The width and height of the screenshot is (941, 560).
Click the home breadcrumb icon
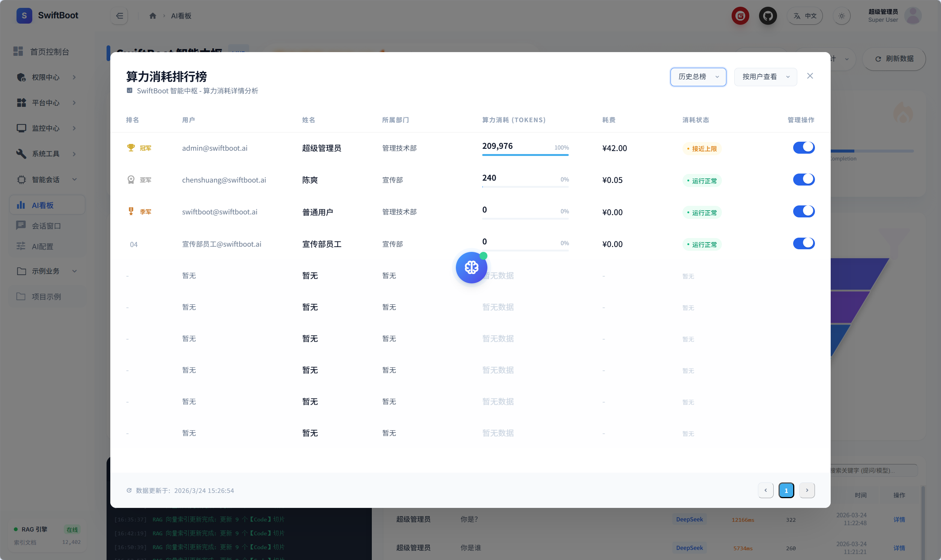pos(153,16)
